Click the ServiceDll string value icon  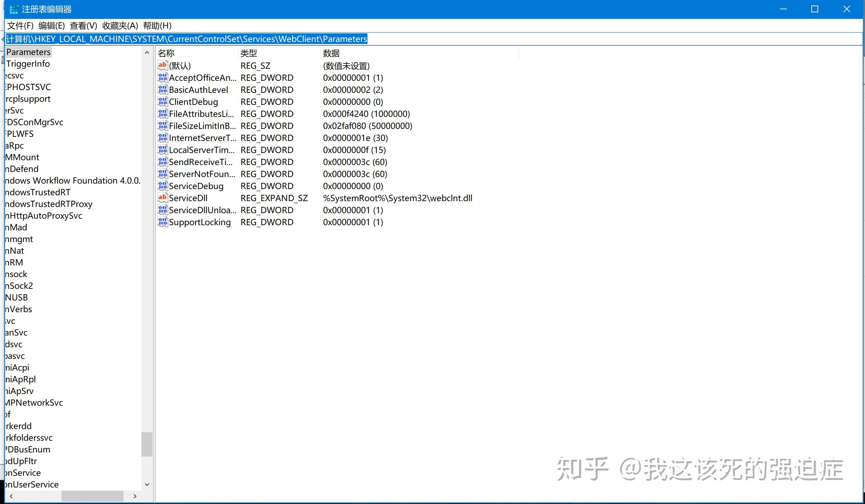pyautogui.click(x=162, y=197)
